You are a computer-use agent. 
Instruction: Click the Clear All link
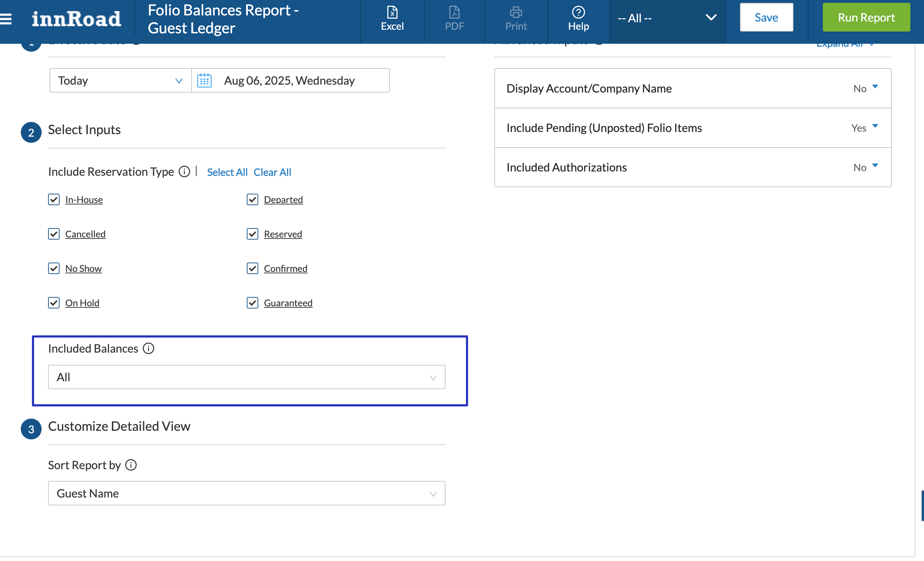coord(272,172)
